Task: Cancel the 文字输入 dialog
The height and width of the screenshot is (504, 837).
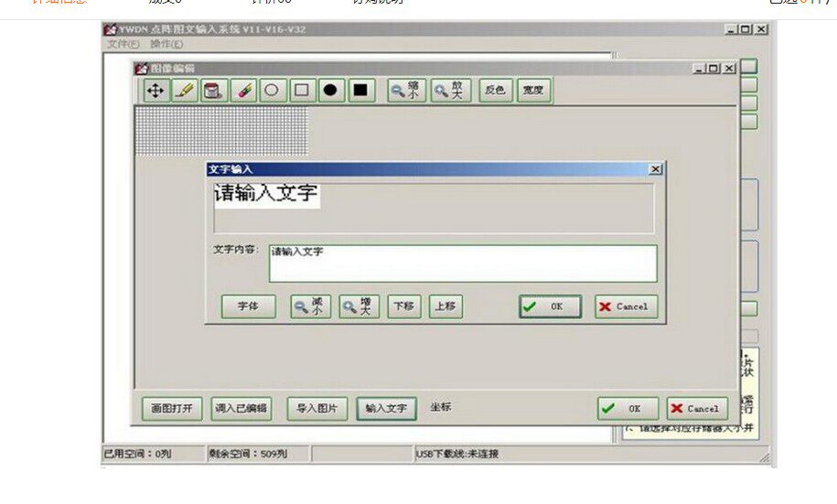Action: [626, 306]
